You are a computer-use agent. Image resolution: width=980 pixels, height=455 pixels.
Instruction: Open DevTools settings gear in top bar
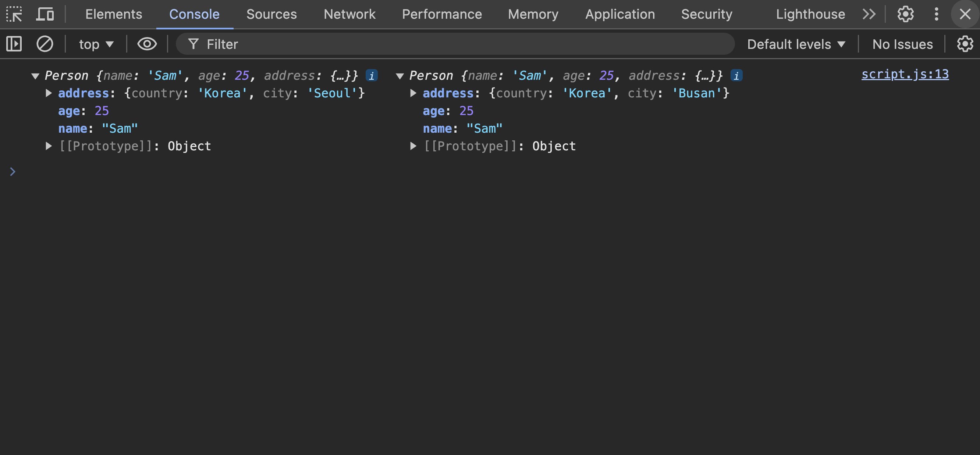pos(905,14)
